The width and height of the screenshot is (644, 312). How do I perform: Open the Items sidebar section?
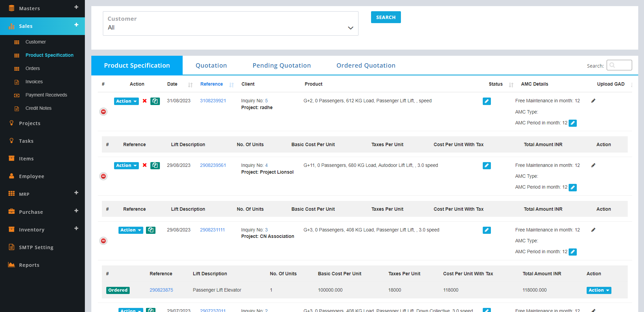click(26, 159)
